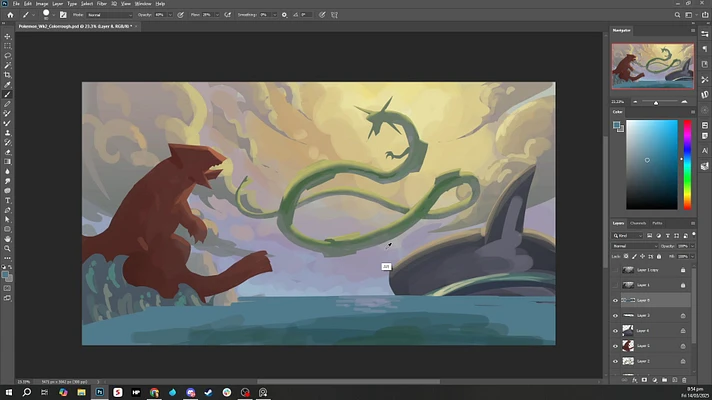The width and height of the screenshot is (712, 400).
Task: Select the Pen tool
Action: 7,210
